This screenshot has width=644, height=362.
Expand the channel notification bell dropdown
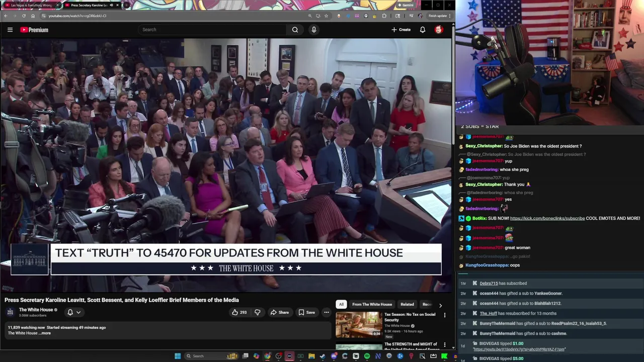tap(74, 312)
